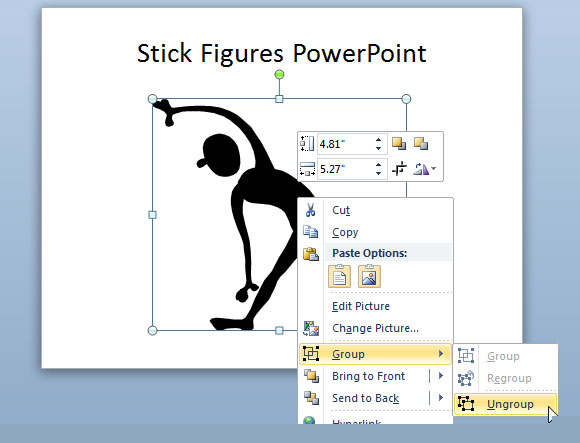
Task: Open the Rotate dropdown arrow in mini toolbar
Action: (434, 169)
